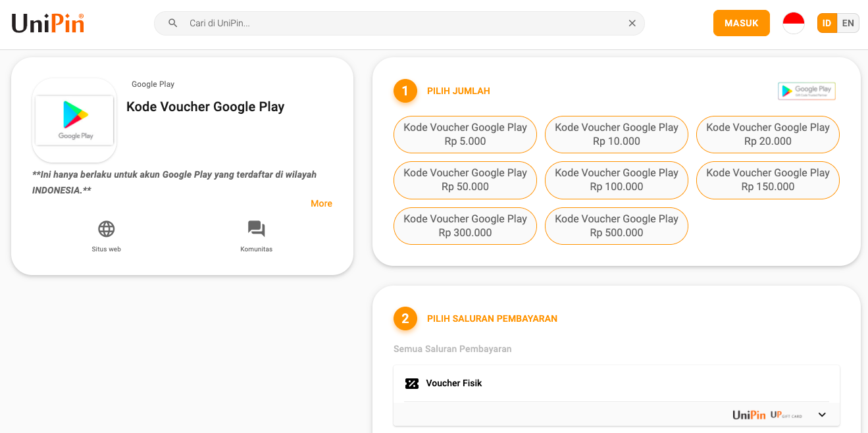Select the Rp 5.000 voucher option
868x433 pixels.
point(465,134)
